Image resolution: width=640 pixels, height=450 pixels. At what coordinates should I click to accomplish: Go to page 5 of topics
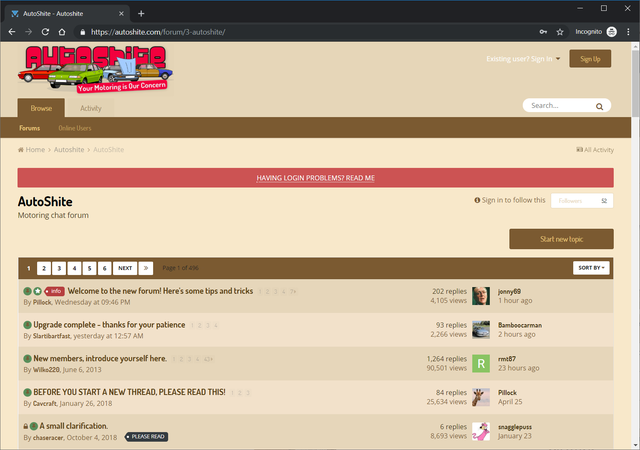[89, 268]
